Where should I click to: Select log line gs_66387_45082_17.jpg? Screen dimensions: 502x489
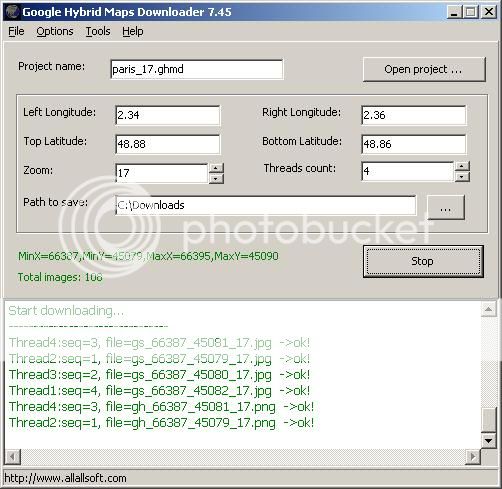point(159,391)
